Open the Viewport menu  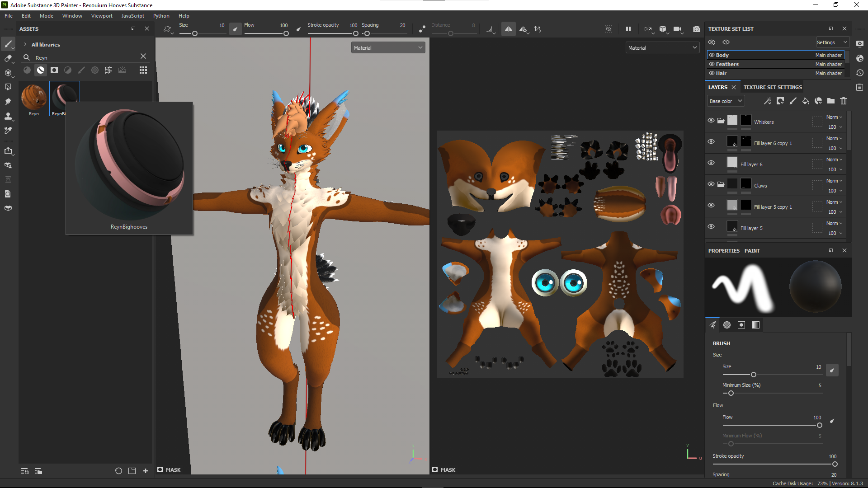102,16
